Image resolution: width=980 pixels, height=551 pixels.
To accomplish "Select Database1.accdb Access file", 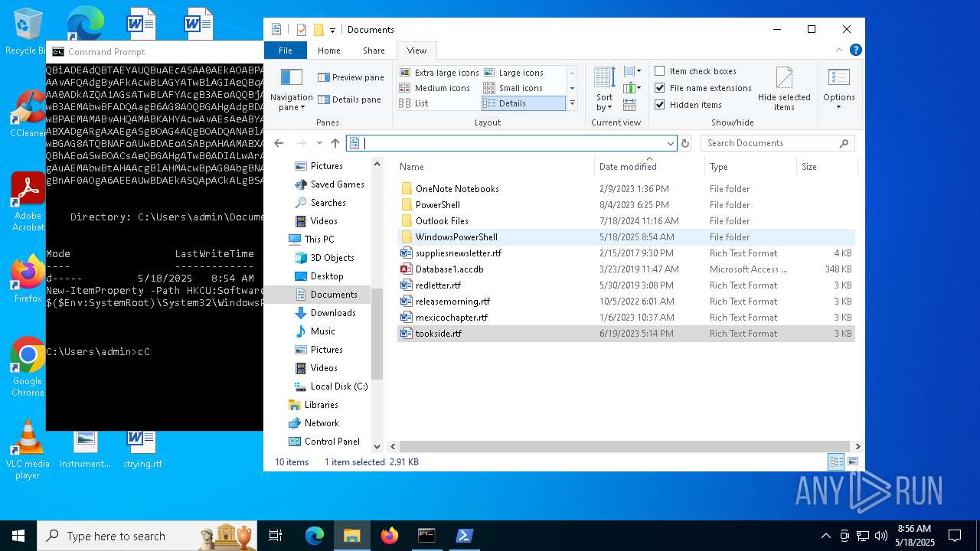I will [x=626, y=269].
